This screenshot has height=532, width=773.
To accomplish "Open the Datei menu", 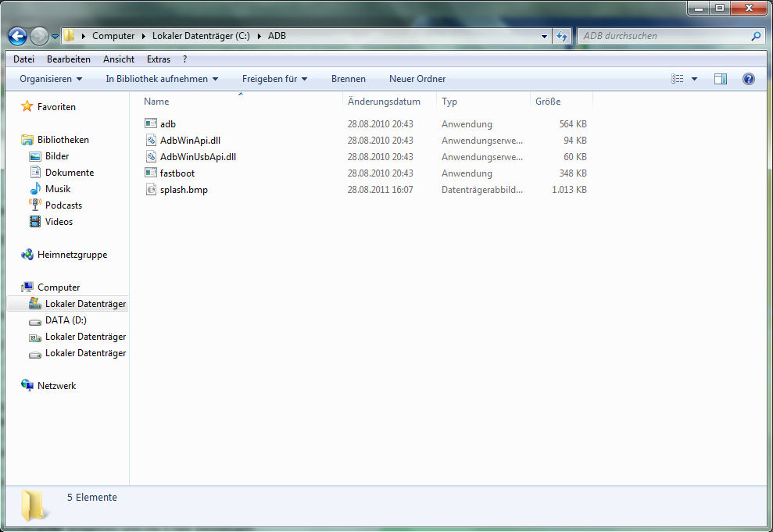I will tap(23, 59).
